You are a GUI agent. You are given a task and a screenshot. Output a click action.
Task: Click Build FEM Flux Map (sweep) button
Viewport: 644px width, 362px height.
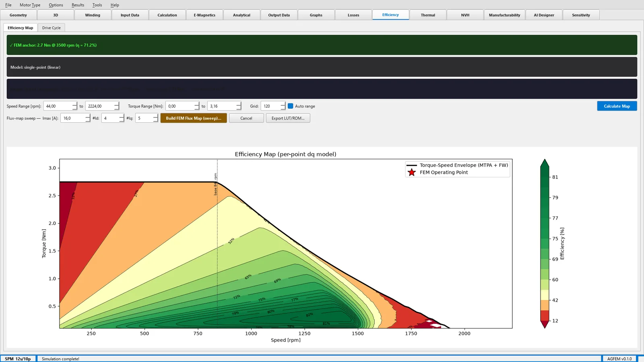click(194, 118)
